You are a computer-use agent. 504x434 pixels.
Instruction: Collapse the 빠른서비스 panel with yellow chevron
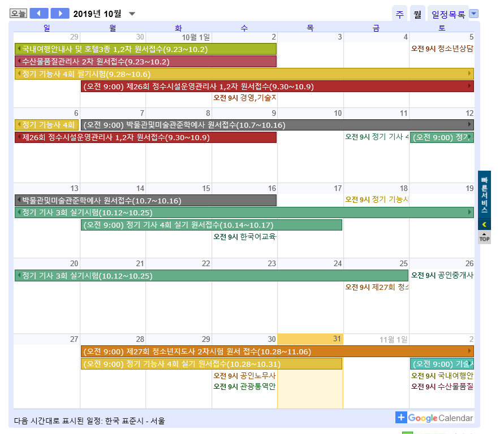point(484,225)
